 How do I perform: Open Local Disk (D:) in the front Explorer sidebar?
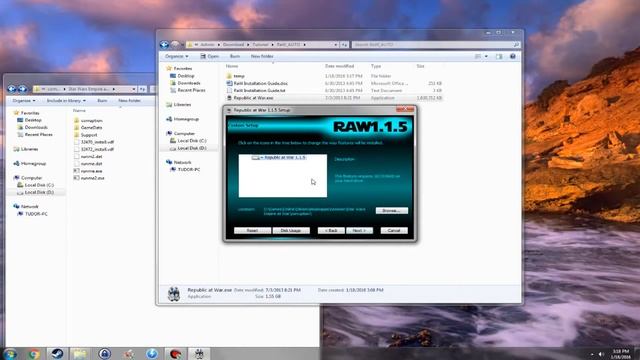click(x=192, y=148)
